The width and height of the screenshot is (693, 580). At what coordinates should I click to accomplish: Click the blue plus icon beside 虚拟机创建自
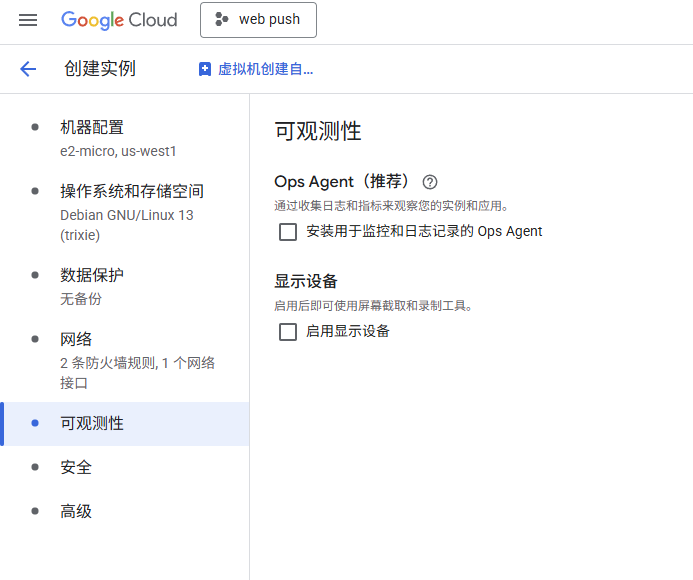(x=205, y=69)
